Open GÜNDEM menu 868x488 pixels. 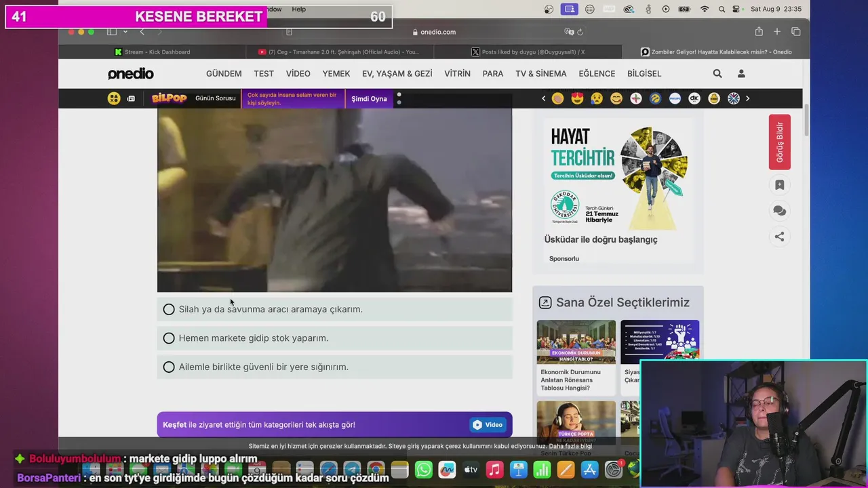(224, 74)
